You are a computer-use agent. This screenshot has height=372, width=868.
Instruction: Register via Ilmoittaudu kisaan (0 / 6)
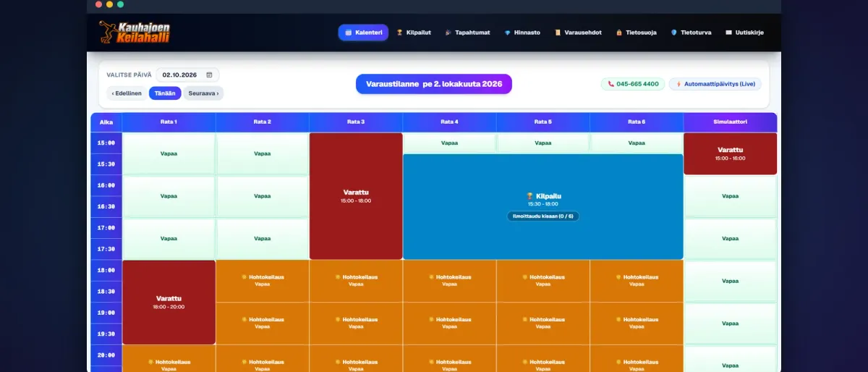click(x=543, y=216)
